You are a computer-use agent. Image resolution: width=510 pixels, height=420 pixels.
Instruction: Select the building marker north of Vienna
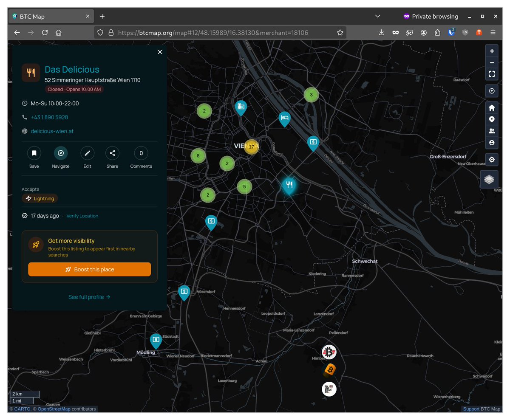(241, 107)
